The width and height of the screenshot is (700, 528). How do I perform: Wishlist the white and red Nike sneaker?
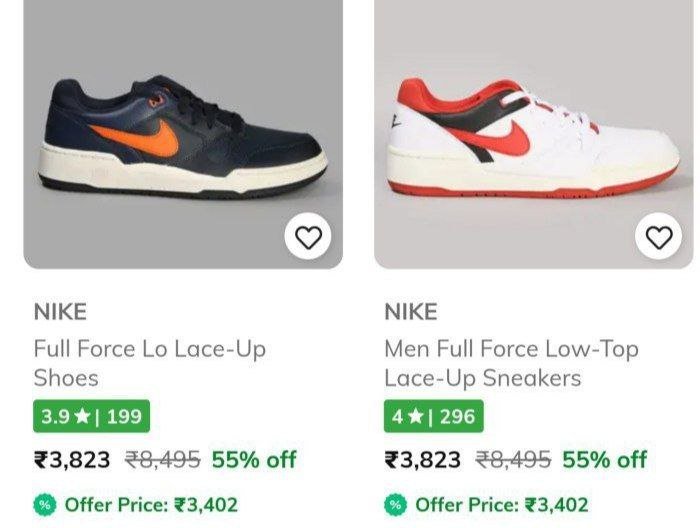[x=659, y=237]
